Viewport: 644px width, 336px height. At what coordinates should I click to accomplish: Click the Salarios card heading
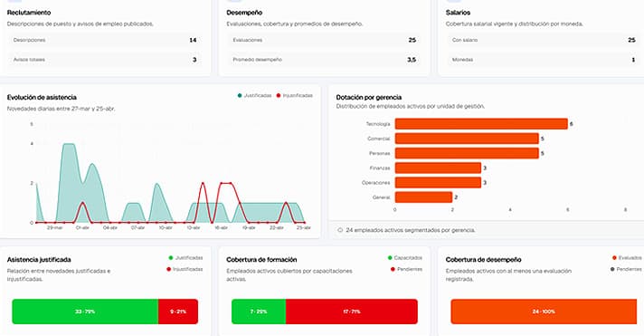[x=458, y=13]
